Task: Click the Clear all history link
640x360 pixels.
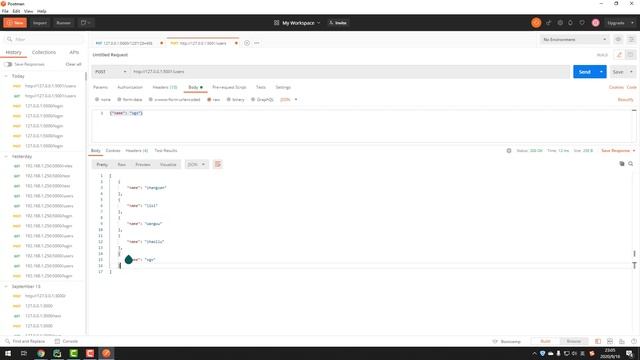Action: pyautogui.click(x=73, y=64)
